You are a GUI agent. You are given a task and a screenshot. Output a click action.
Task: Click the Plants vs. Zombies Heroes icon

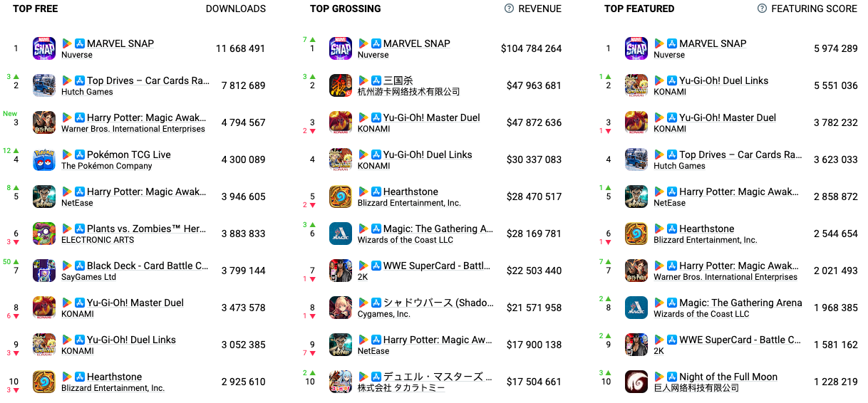click(x=44, y=234)
